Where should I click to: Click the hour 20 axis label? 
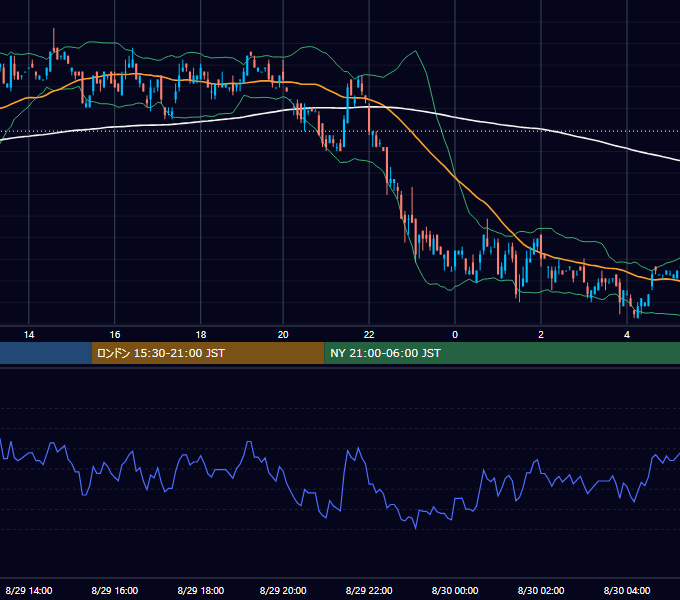pos(283,335)
